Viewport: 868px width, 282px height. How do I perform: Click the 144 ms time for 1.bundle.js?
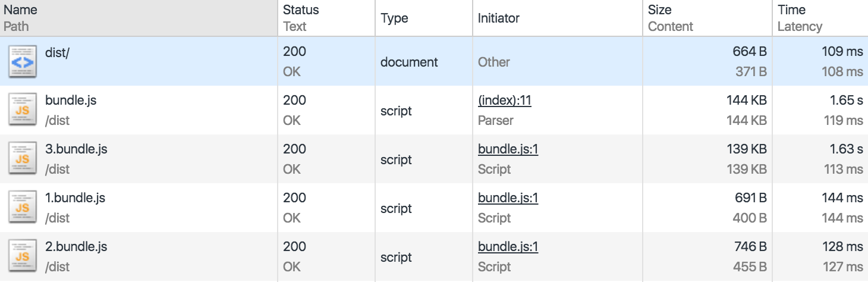pyautogui.click(x=842, y=198)
